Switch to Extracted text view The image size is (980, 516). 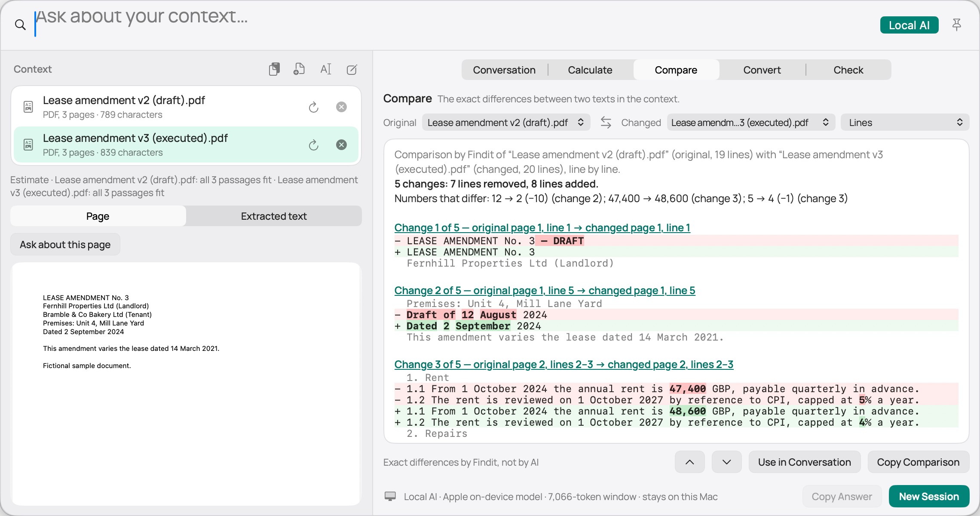[274, 216]
